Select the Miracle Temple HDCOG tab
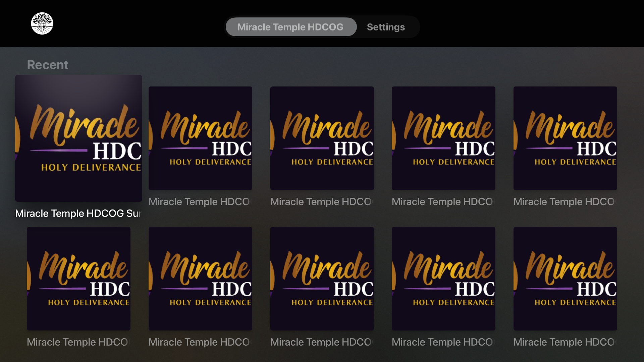The image size is (644, 362). point(291,27)
